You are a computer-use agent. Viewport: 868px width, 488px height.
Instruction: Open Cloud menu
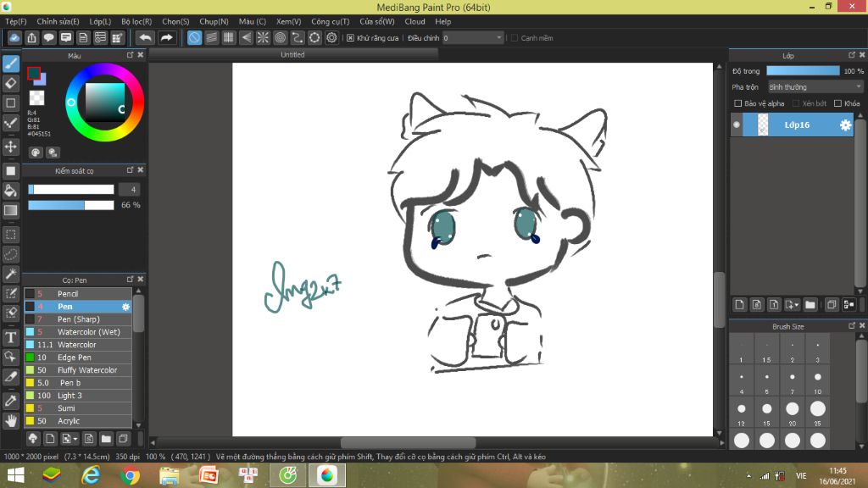point(415,21)
